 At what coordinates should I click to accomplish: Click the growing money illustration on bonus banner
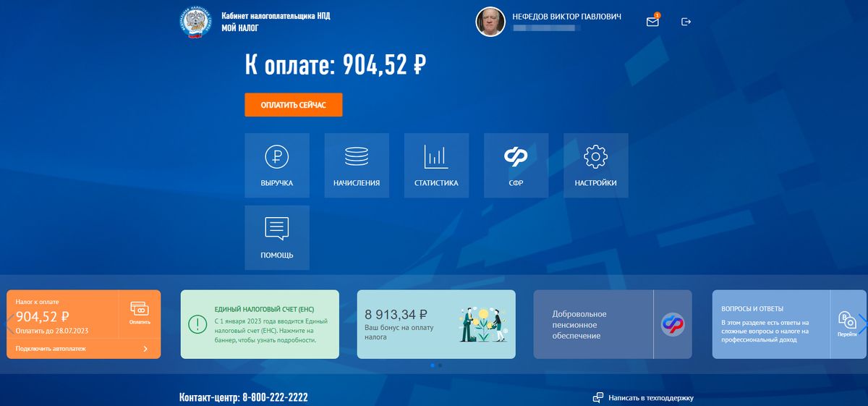pyautogui.click(x=483, y=323)
